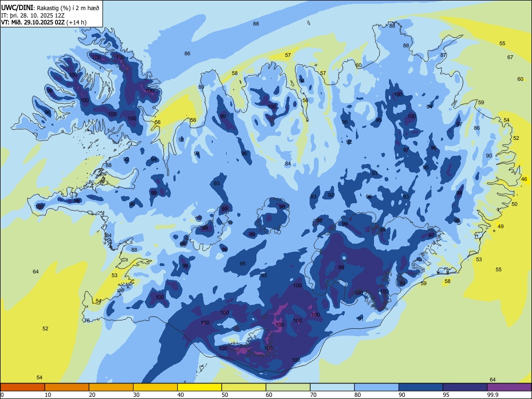Image resolution: width=532 pixels, height=399 pixels.
Task: Click the legend tick label '80'
Action: [358, 395]
